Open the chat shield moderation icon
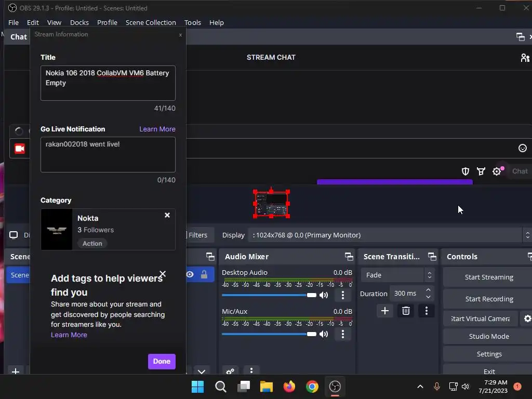The image size is (532, 399). click(x=465, y=171)
